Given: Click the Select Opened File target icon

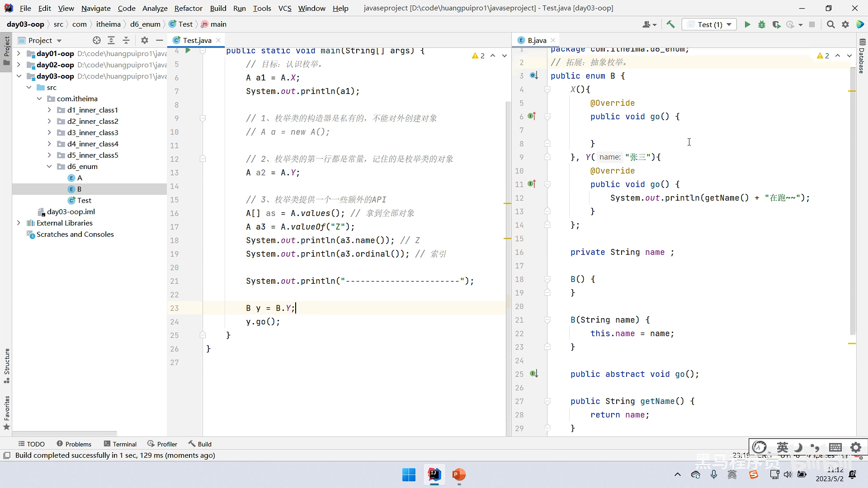Looking at the screenshot, I should click(96, 40).
